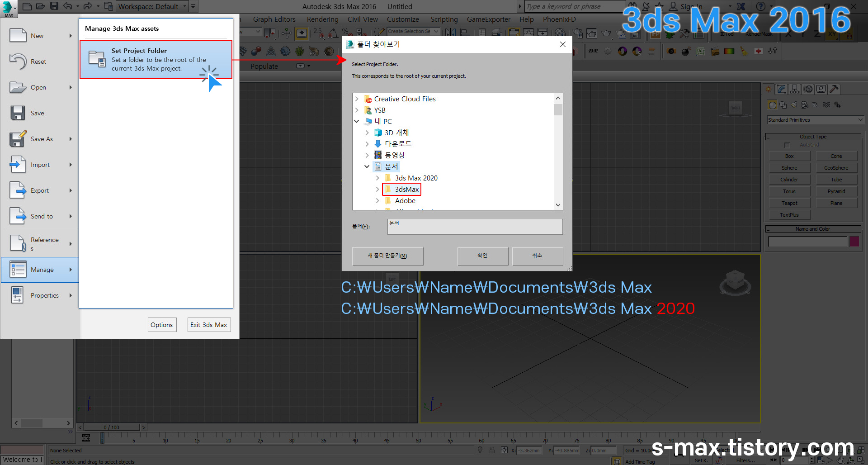This screenshot has width=868, height=465.
Task: Click the References icon in the menu
Action: (18, 243)
